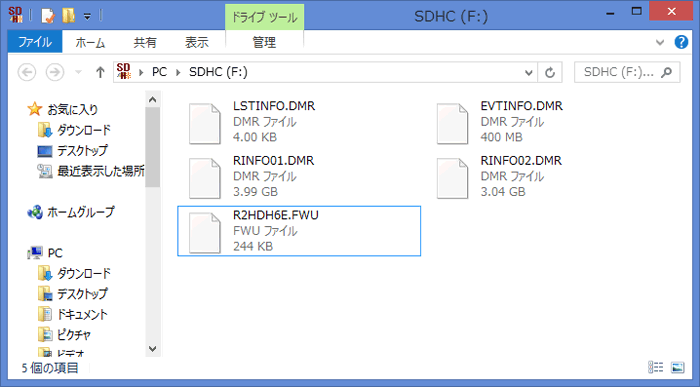
Task: Click the Forward navigation arrow
Action: [x=55, y=72]
